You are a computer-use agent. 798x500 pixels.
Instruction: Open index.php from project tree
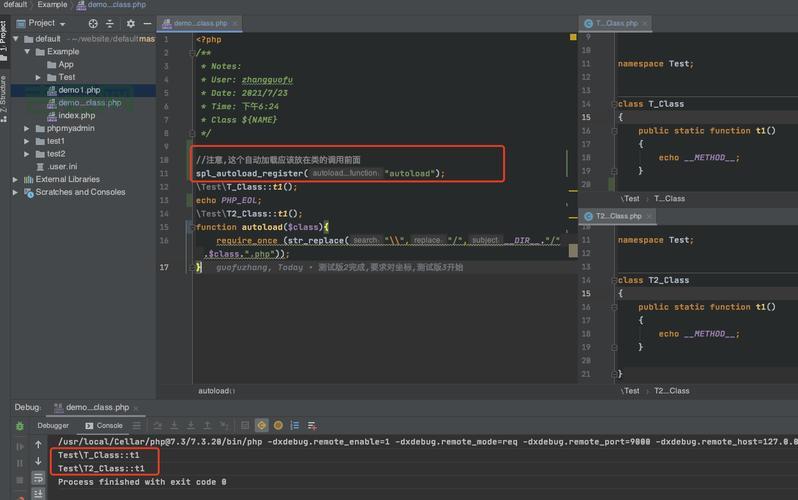[x=76, y=115]
